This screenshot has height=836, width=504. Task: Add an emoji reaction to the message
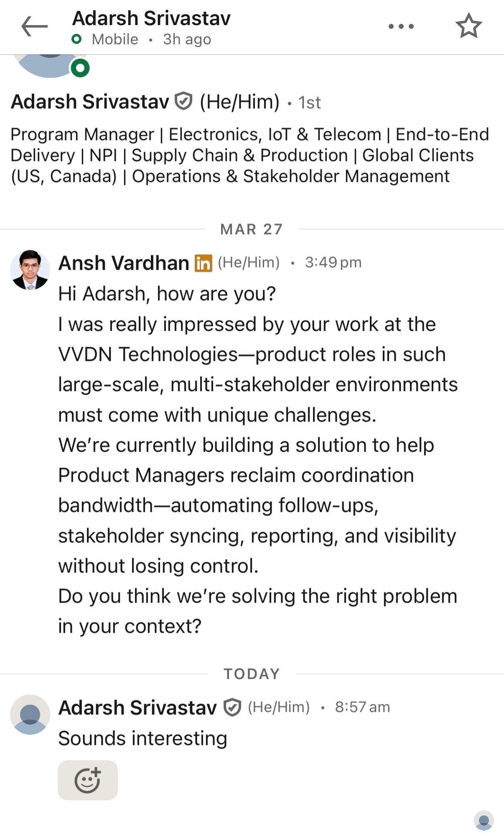click(x=88, y=780)
